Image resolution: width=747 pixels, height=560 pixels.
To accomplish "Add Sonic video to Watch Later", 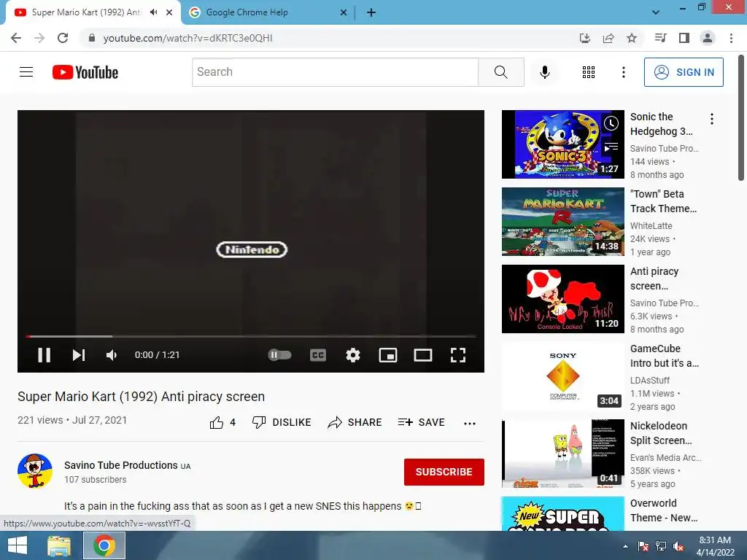I will tap(611, 124).
